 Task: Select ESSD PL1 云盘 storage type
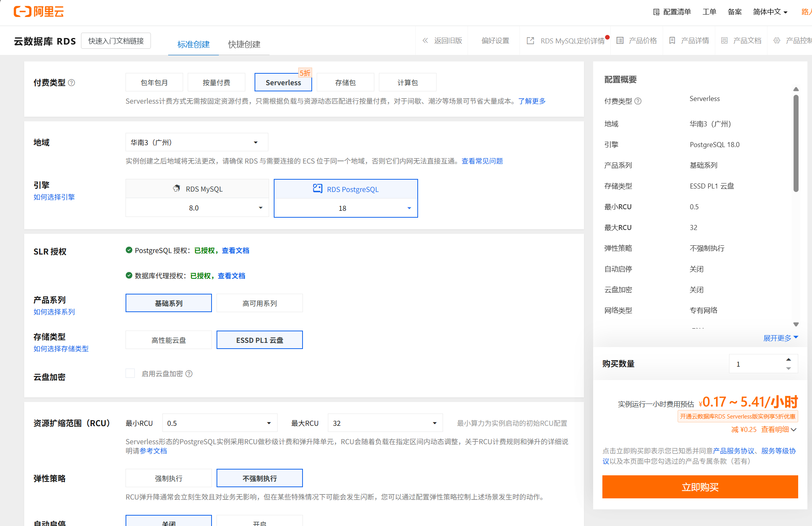260,340
